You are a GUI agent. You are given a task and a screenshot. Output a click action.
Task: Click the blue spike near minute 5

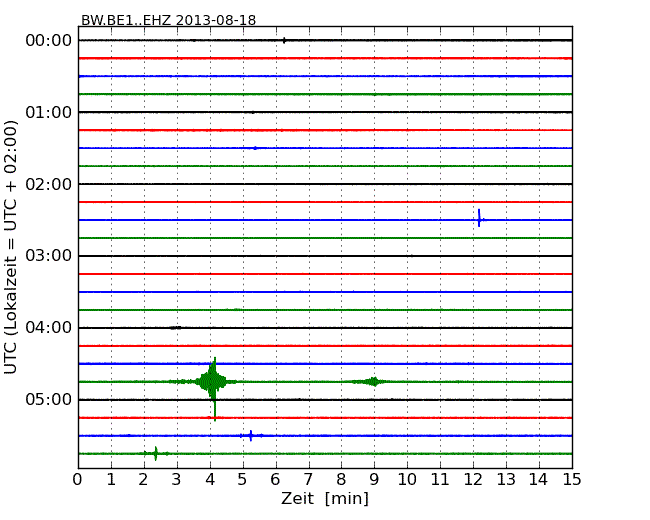point(251,436)
